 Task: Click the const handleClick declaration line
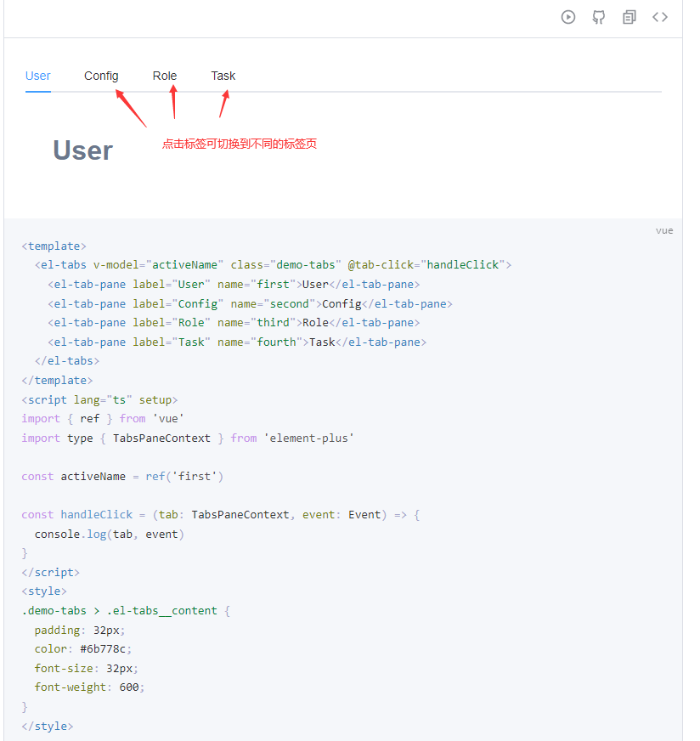pyautogui.click(x=221, y=515)
